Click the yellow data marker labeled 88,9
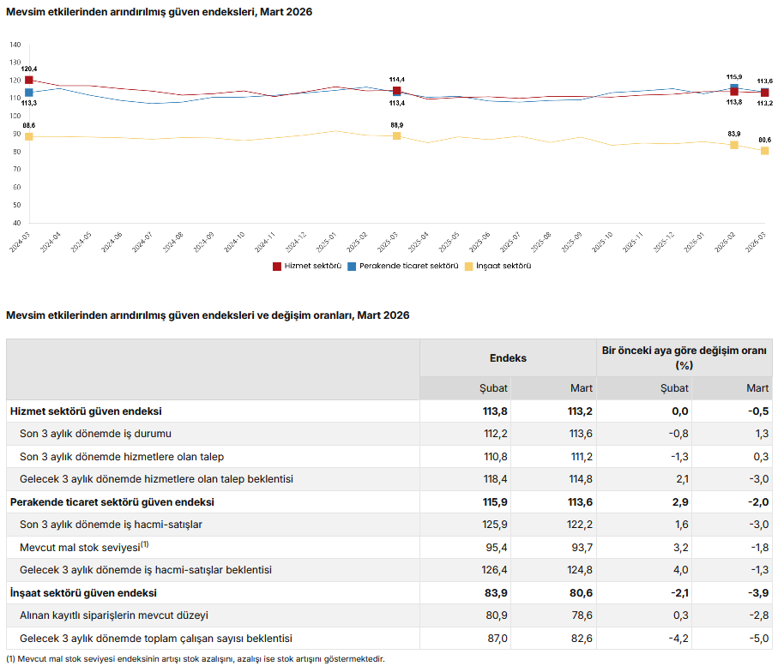Viewport: 784px width, 672px height. [396, 135]
